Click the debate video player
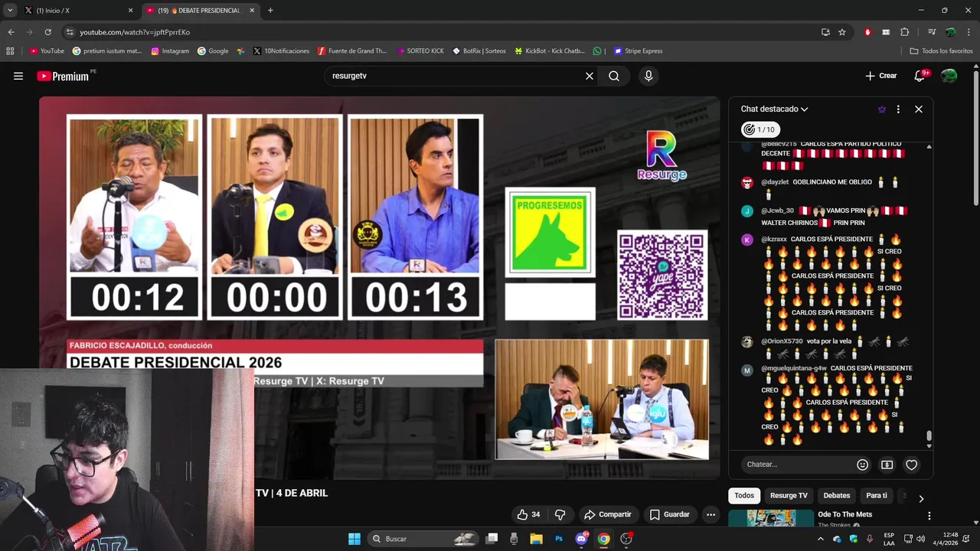The image size is (980, 551). coord(379,287)
